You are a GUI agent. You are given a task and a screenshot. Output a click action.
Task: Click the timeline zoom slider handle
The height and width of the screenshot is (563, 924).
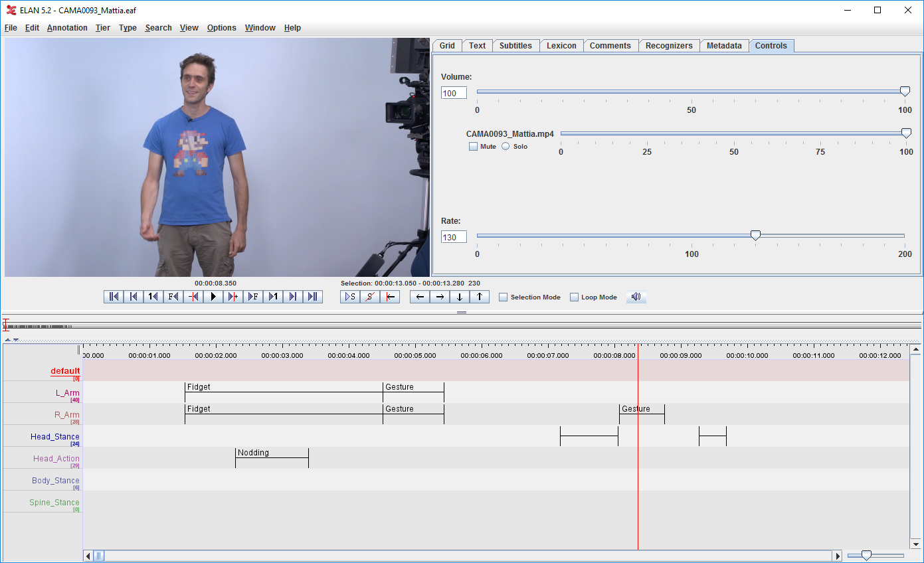click(x=866, y=555)
